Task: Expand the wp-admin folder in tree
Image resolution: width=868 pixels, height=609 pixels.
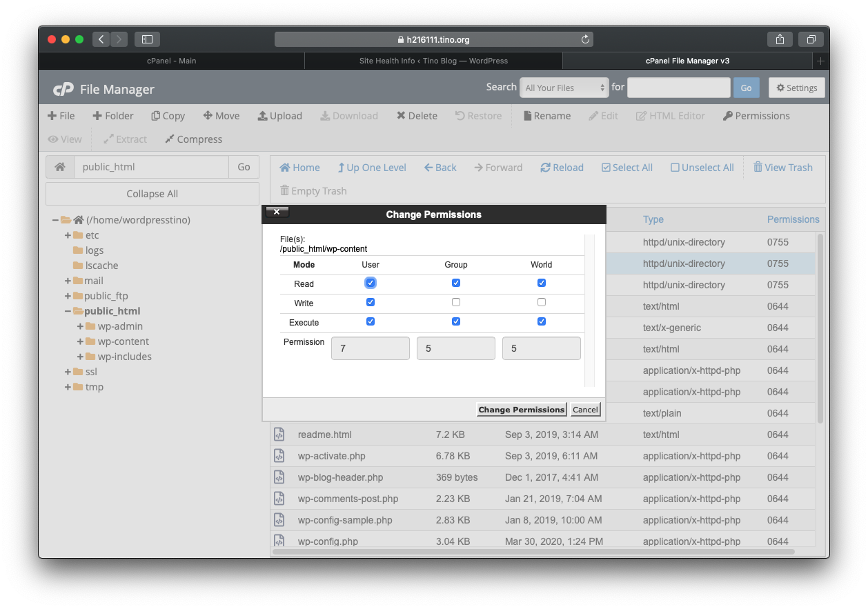Action: [81, 326]
